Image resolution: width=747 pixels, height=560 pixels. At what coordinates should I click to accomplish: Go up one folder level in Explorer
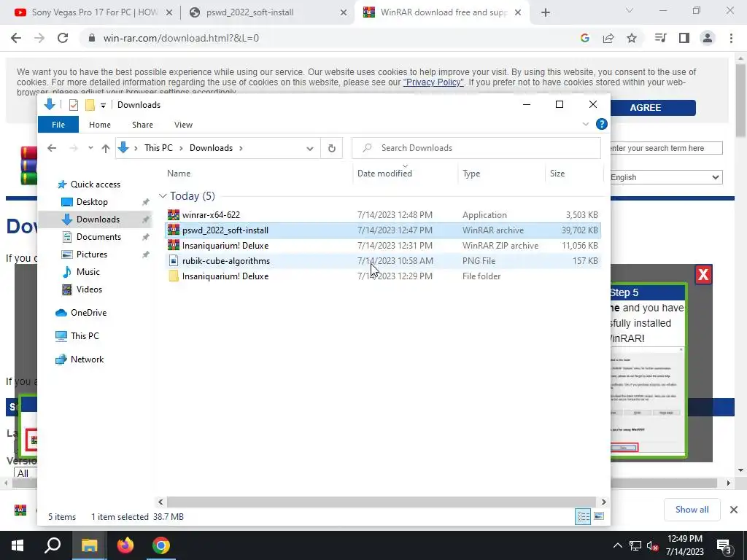(x=106, y=148)
